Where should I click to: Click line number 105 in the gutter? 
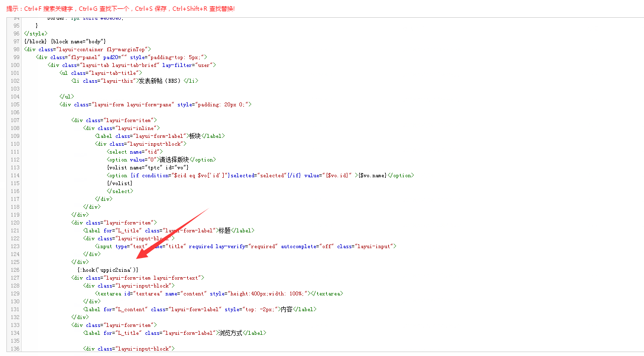click(x=15, y=104)
